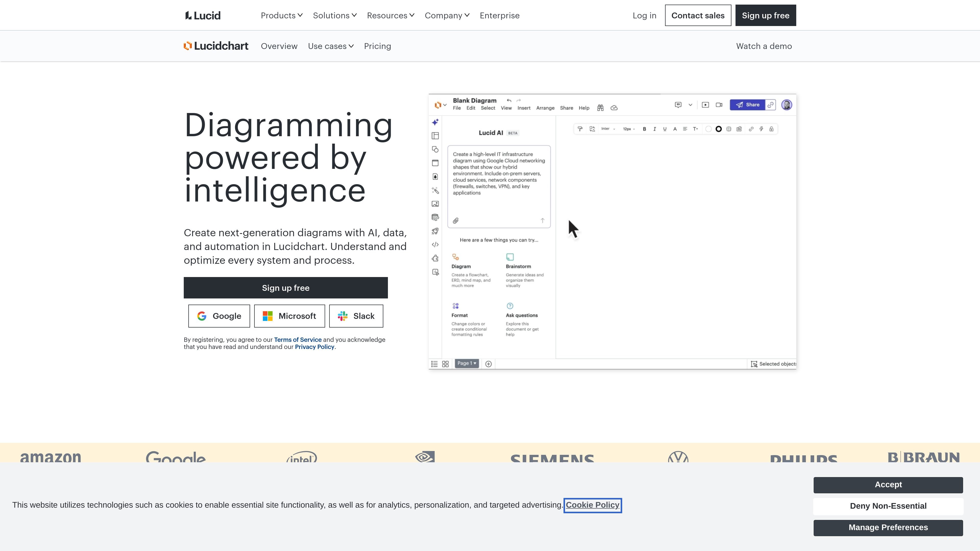Screen dimensions: 980x551
Task: Expand the Resources dropdown
Action: tap(391, 16)
